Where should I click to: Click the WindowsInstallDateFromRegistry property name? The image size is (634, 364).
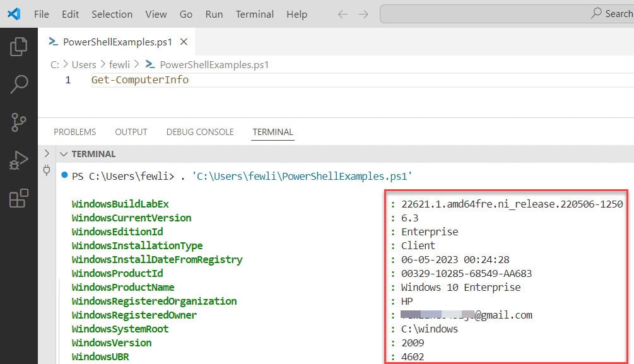coord(157,260)
